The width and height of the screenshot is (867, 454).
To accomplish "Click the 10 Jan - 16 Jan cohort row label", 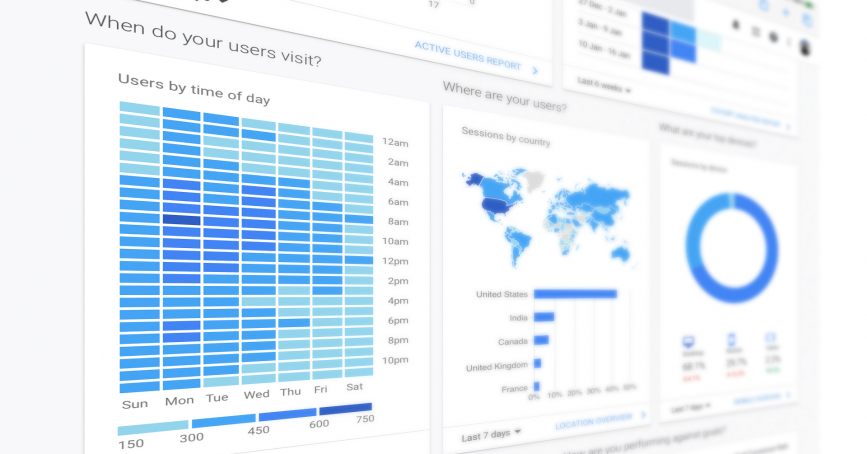I will pos(604,49).
